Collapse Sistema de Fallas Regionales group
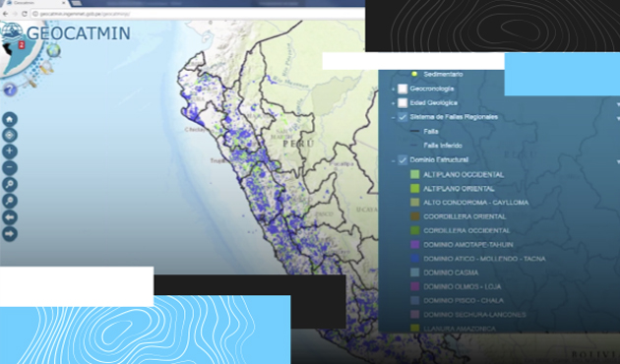Viewport: 620px width, 364px height. coord(393,118)
